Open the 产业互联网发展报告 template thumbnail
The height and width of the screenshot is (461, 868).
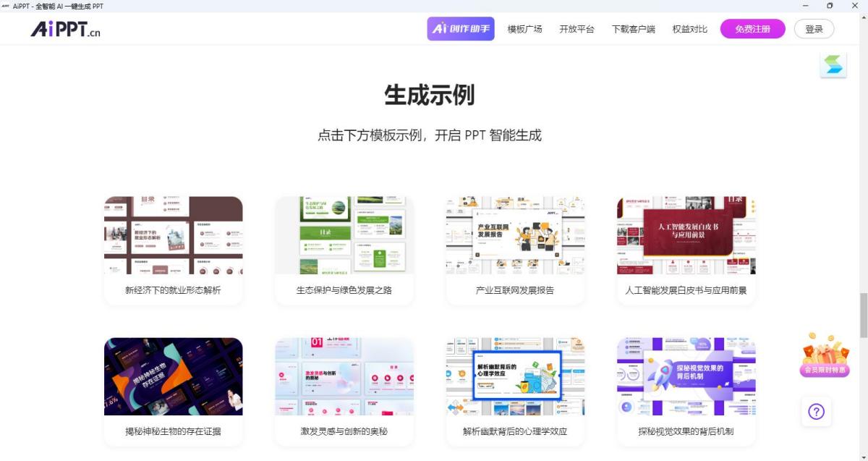[515, 236]
